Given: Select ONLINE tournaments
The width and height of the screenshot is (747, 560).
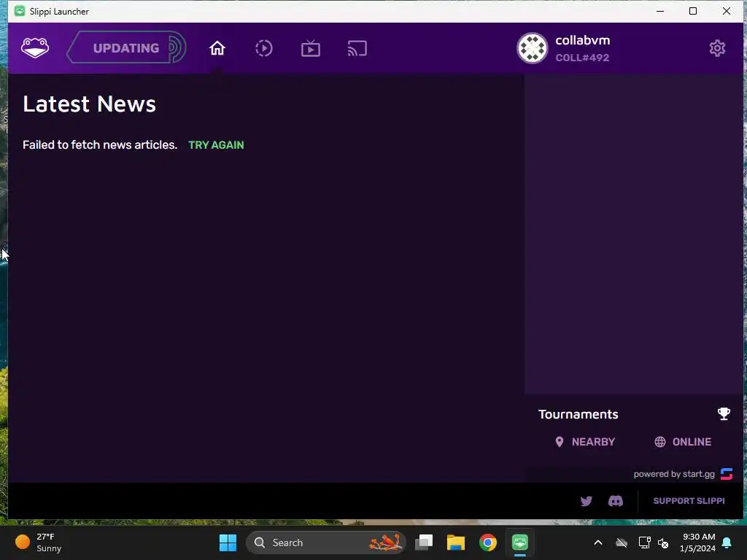Looking at the screenshot, I should coord(683,442).
